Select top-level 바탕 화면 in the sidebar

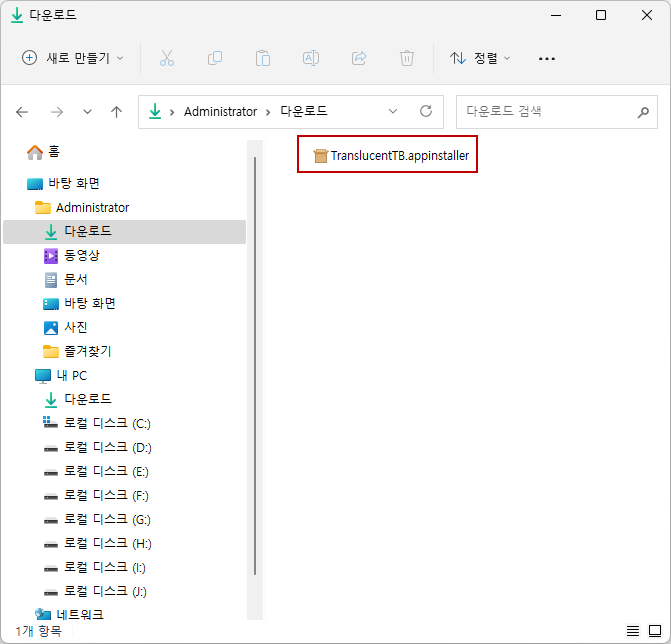(63, 184)
